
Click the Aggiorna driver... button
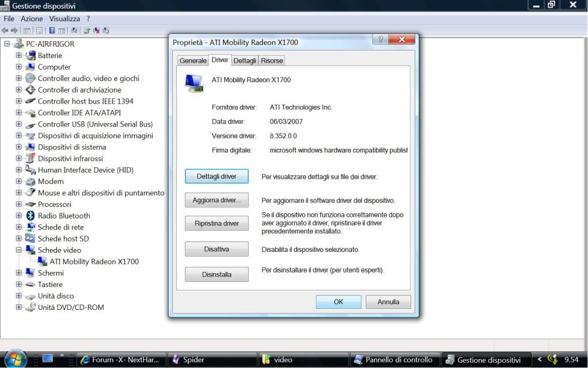[216, 200]
